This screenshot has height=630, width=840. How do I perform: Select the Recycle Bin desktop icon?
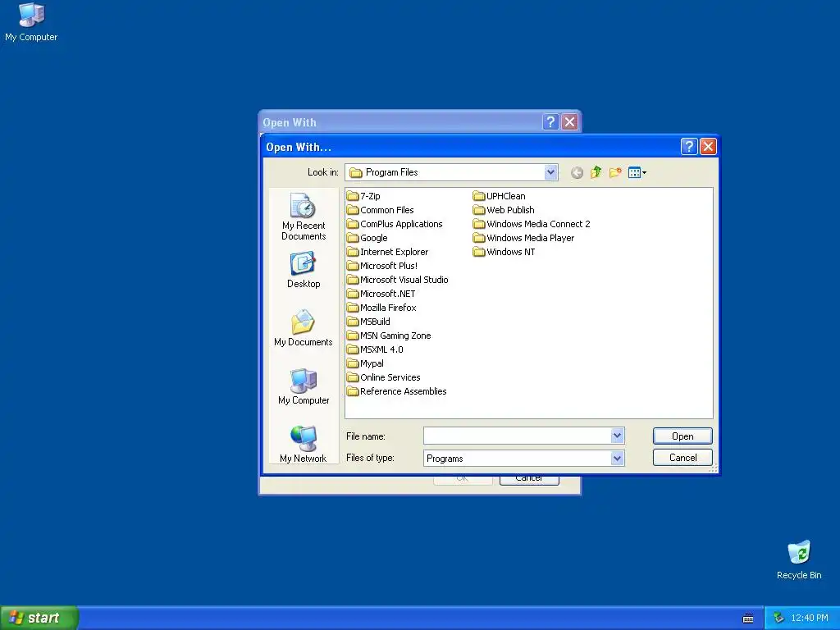tap(799, 560)
